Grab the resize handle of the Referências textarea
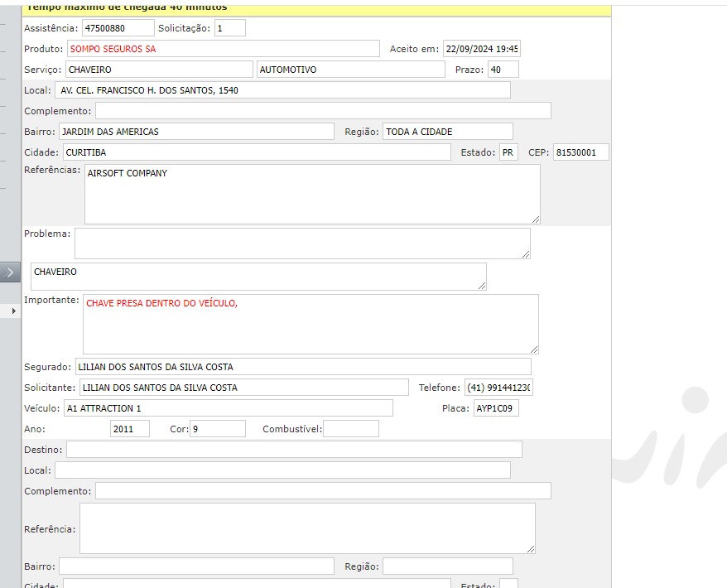 point(535,219)
